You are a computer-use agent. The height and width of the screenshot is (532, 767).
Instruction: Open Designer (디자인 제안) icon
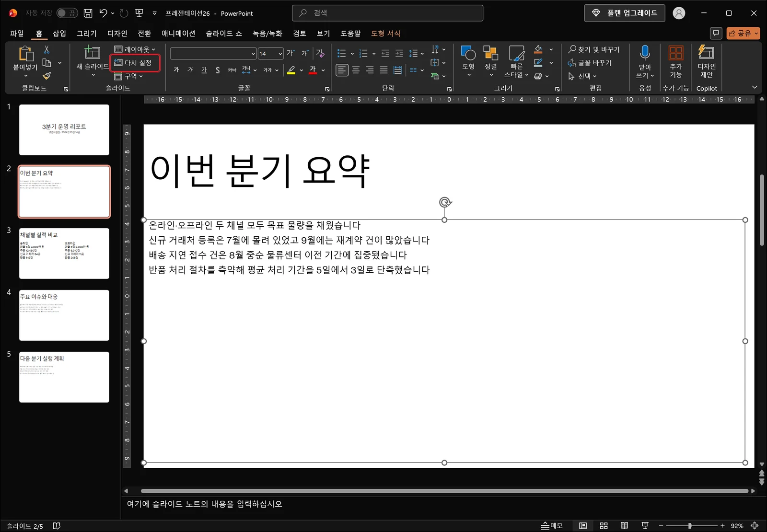(x=706, y=53)
